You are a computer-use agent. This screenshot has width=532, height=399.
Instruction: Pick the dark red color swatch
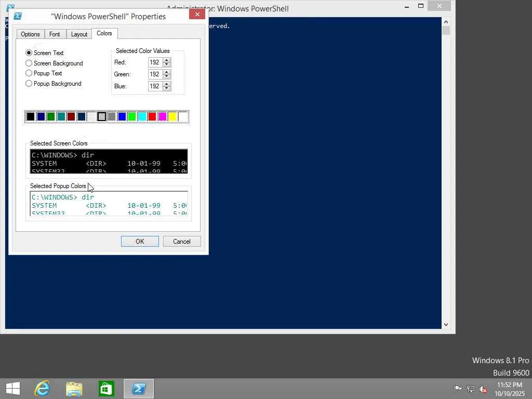click(x=71, y=117)
